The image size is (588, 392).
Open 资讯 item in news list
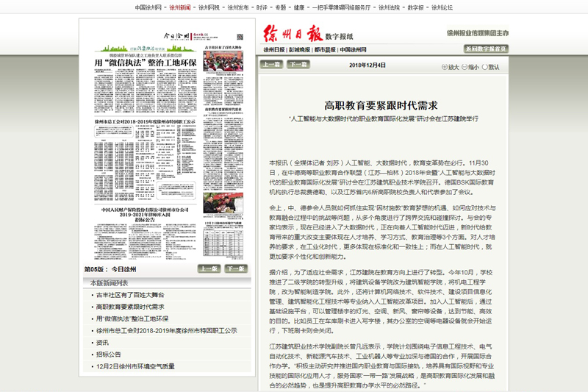pos(102,342)
